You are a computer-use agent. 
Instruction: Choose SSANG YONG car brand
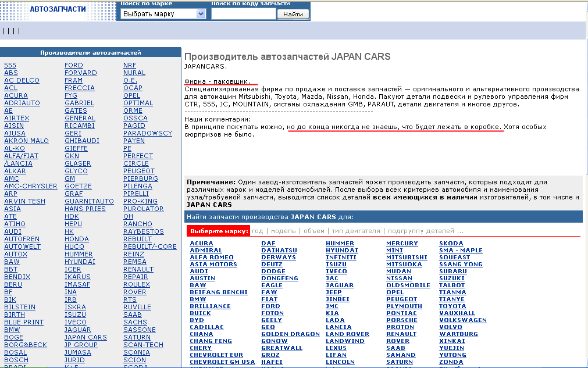tap(461, 264)
